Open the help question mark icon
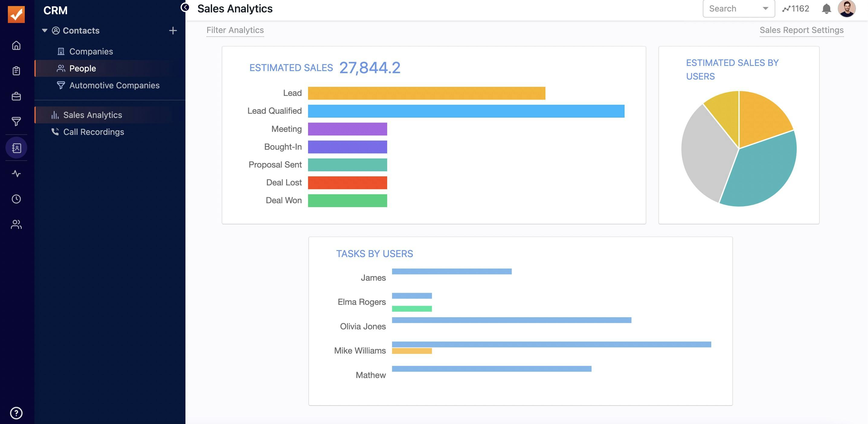Screen dimensions: 868x424 [x=16, y=413]
